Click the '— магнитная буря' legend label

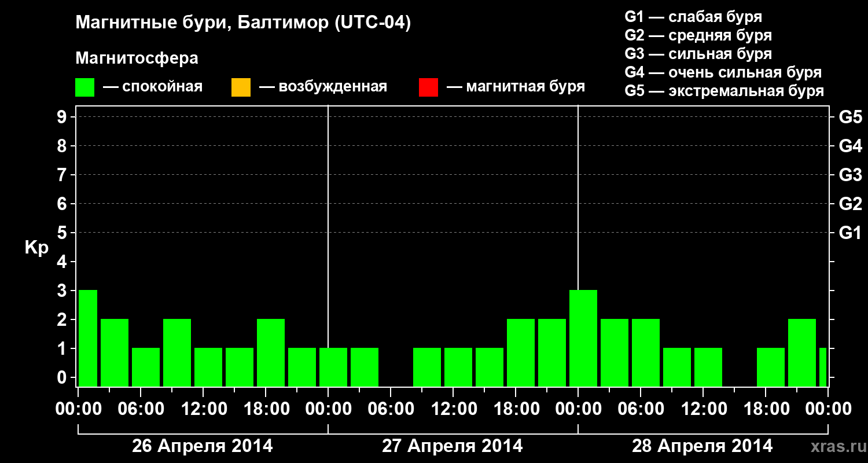tap(516, 87)
